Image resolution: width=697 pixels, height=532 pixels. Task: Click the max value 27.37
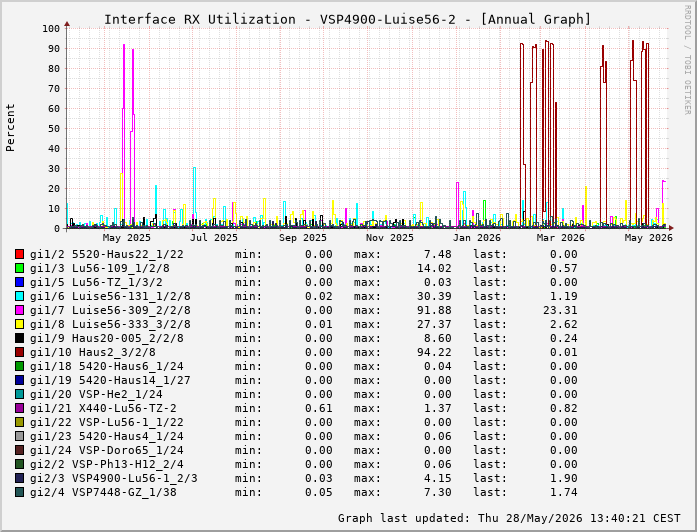click(x=434, y=324)
